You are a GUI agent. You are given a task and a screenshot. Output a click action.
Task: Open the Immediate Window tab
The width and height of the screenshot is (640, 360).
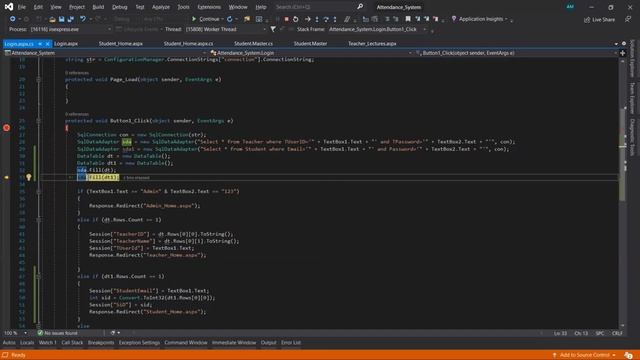click(x=234, y=343)
